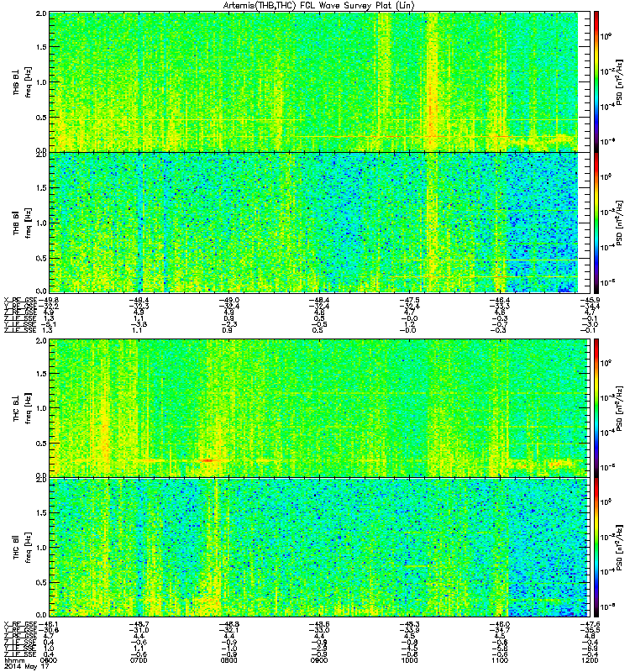Click the PSD [nT²/Hz] label of THC B-perpendicular colorbar
630x672 pixels.
[x=619, y=408]
